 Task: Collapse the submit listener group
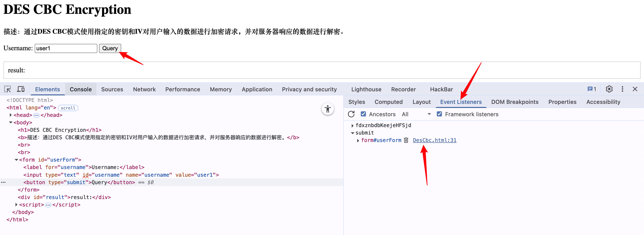352,133
